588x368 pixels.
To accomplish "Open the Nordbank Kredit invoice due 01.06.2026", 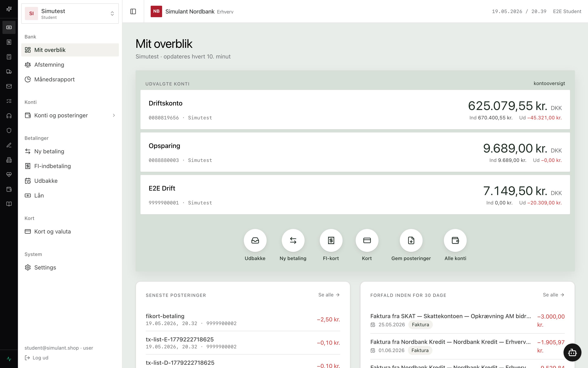I will click(x=467, y=346).
